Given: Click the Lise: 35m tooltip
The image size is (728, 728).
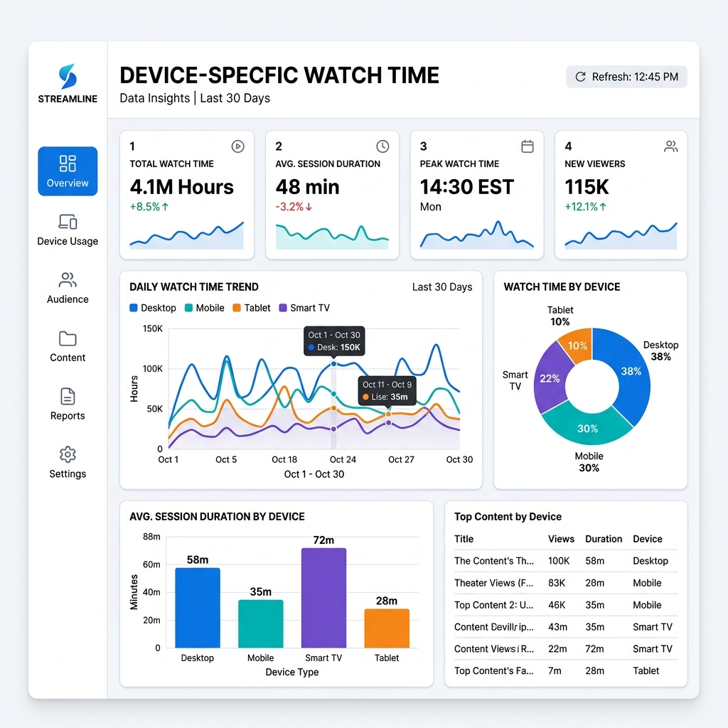Looking at the screenshot, I should click(x=387, y=391).
